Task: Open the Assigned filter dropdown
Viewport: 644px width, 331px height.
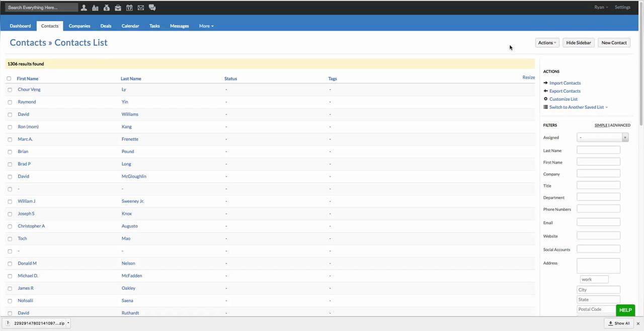Action: pyautogui.click(x=603, y=137)
